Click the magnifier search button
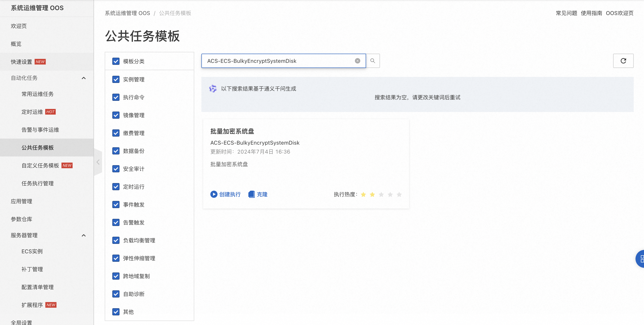Image resolution: width=644 pixels, height=325 pixels. click(373, 61)
